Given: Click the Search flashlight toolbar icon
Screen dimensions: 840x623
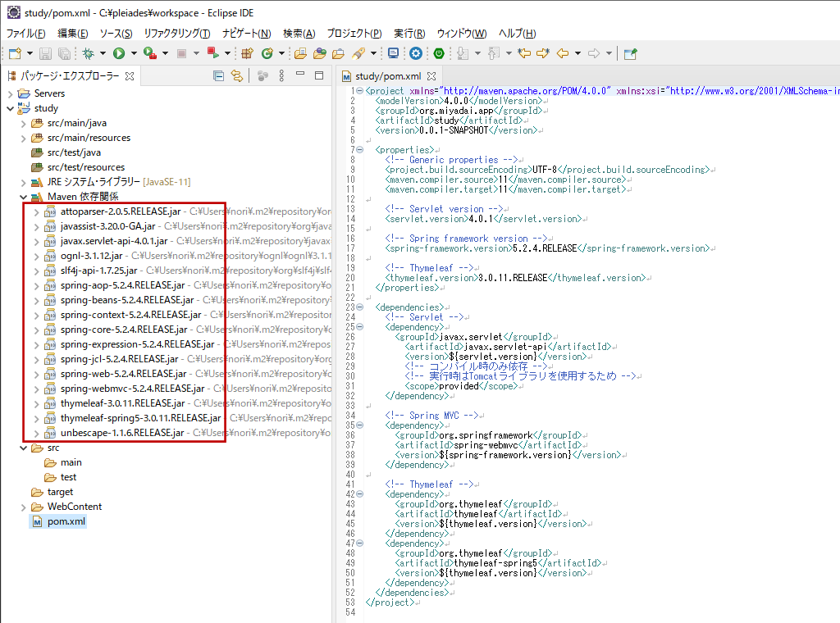Looking at the screenshot, I should click(358, 53).
